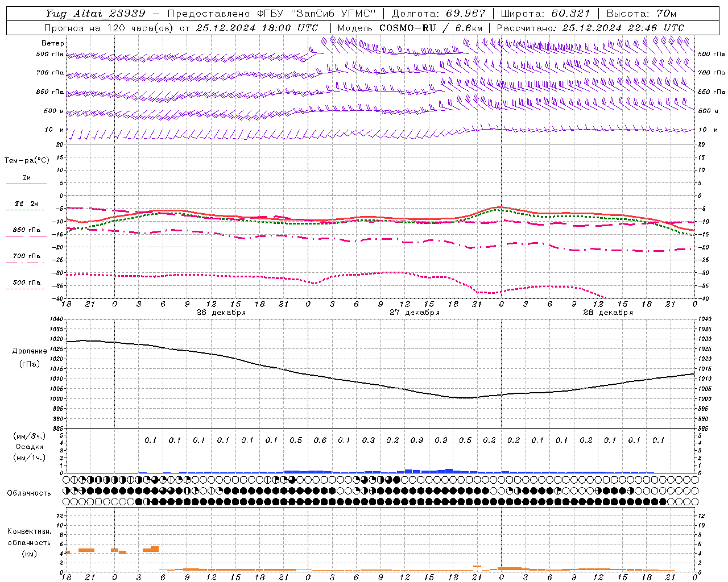
Task: Click the elevation text Высота: 70м
Action: point(642,14)
